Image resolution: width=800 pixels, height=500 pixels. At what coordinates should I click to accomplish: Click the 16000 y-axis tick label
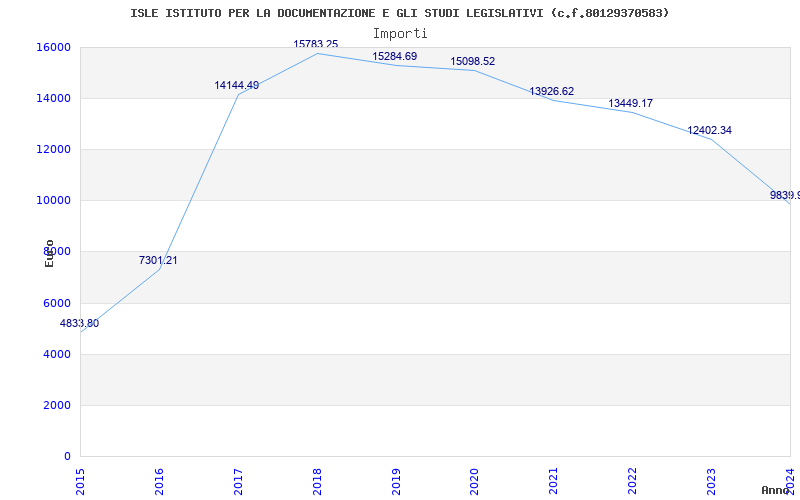pos(54,47)
